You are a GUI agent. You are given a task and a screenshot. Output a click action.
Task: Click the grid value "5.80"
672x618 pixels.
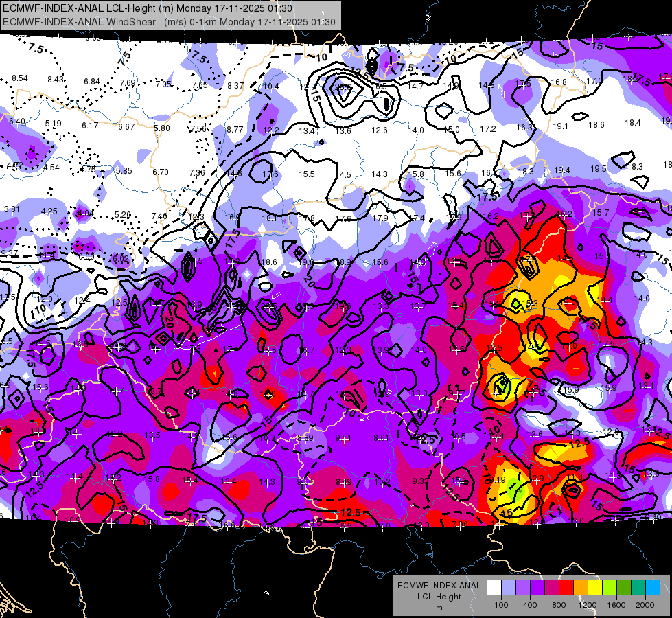click(x=161, y=128)
